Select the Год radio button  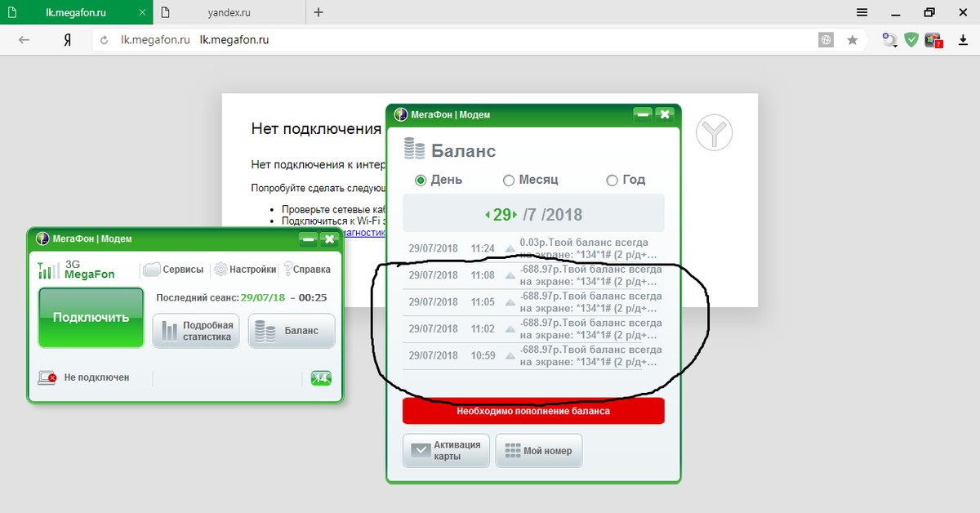pyautogui.click(x=612, y=180)
